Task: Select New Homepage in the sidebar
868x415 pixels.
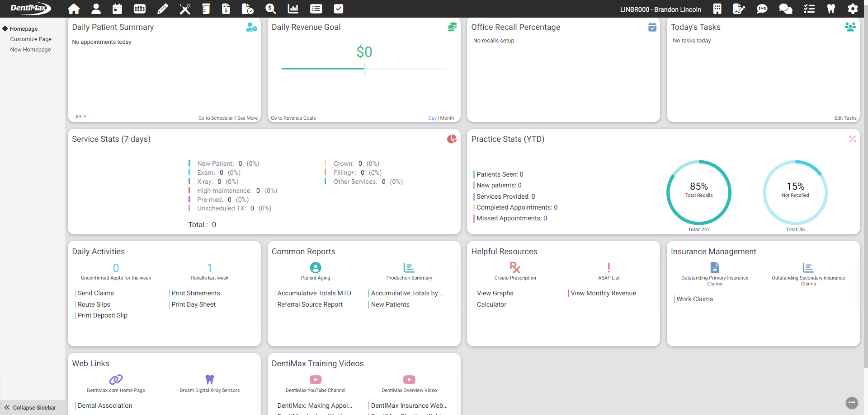Action: [x=30, y=49]
